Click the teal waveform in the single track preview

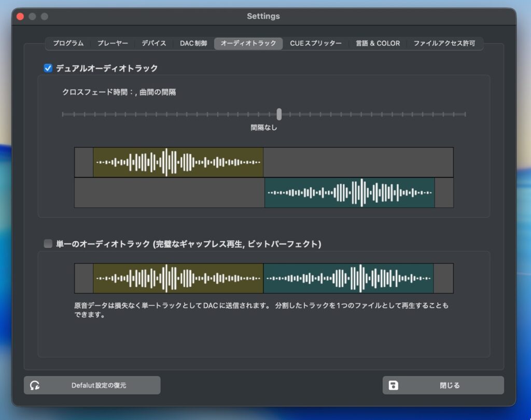point(348,278)
